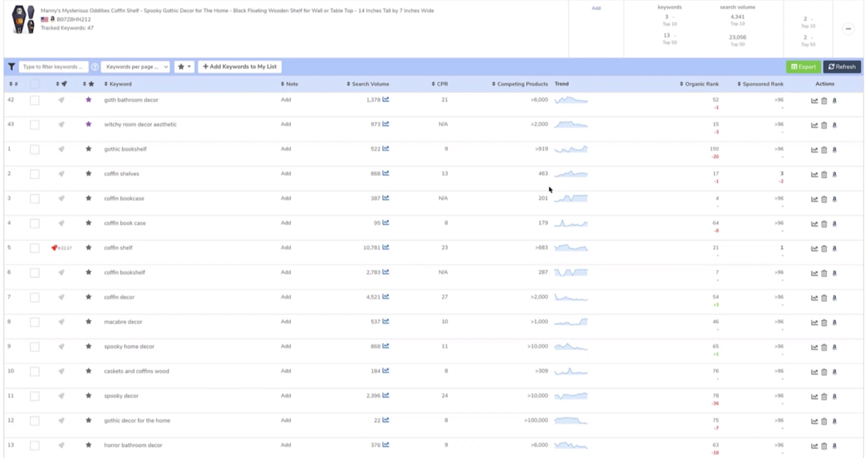Screen dimensions: 868x458
Task: Delete the goth bathroom decor keyword
Action: (824, 101)
